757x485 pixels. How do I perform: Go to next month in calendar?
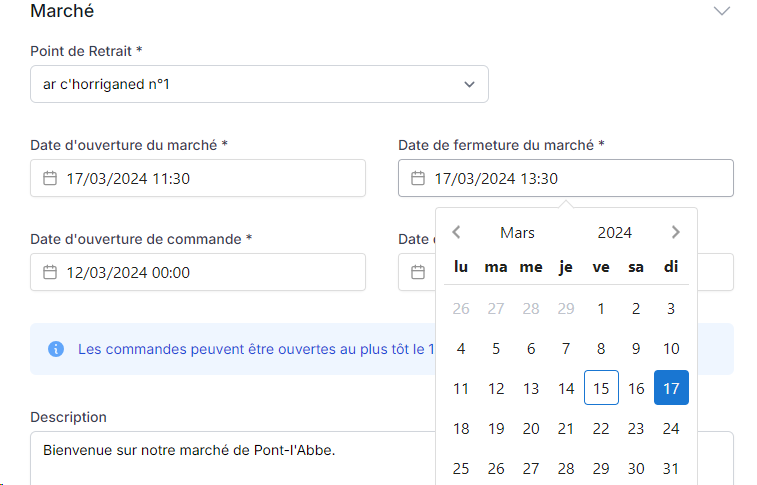tap(675, 232)
